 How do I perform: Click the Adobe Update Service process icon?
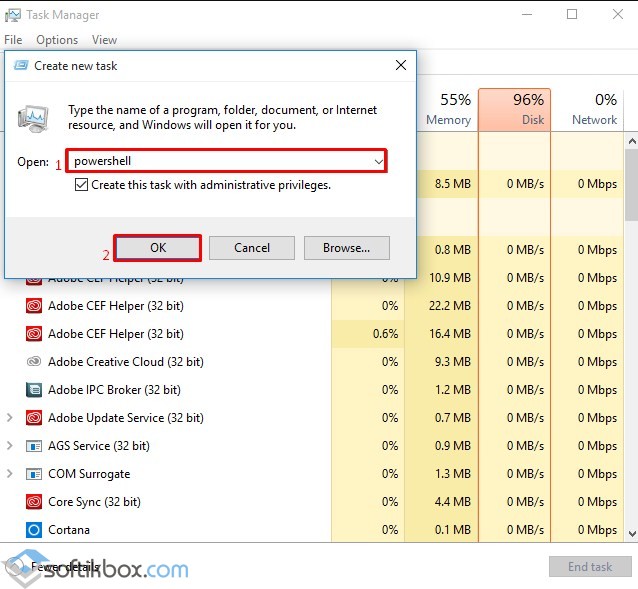[x=33, y=418]
